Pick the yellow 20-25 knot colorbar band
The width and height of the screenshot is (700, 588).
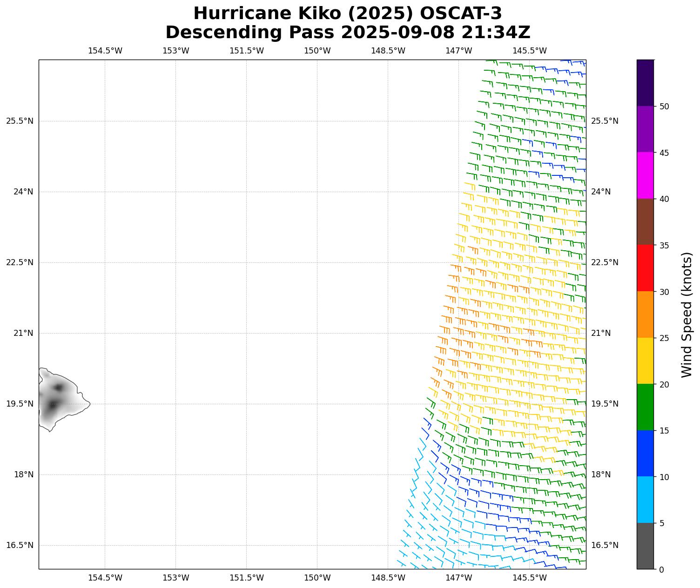(645, 361)
